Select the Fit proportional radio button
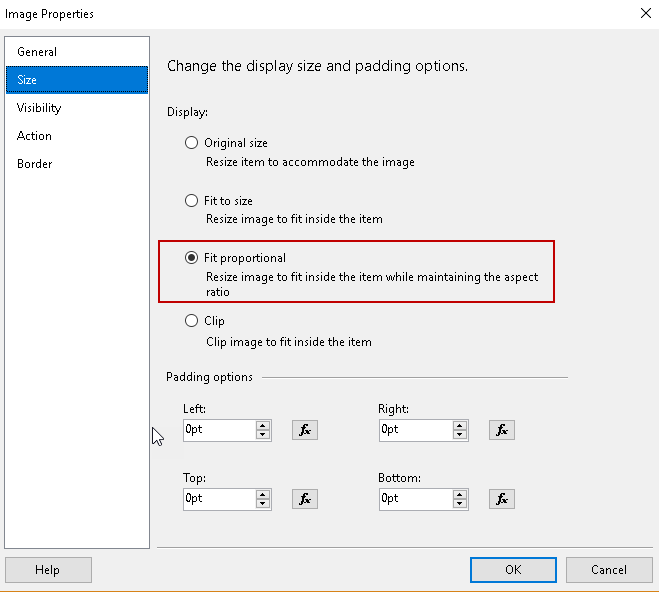Screen dimensions: 659x592 tap(192, 257)
